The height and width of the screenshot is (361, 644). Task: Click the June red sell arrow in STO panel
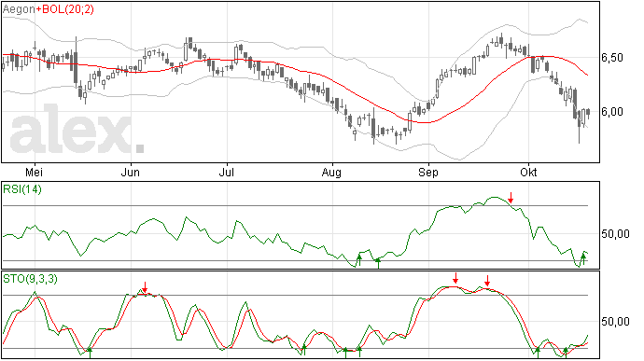[145, 287]
